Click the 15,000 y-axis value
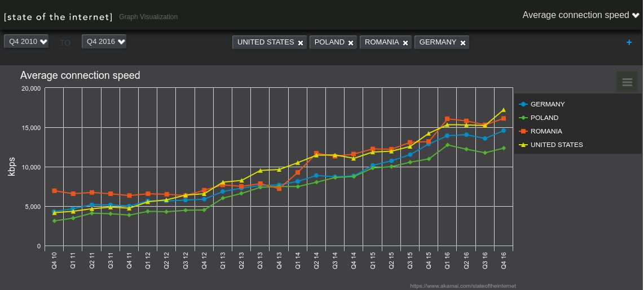Screen dimensions: 644x290 [x=30, y=128]
